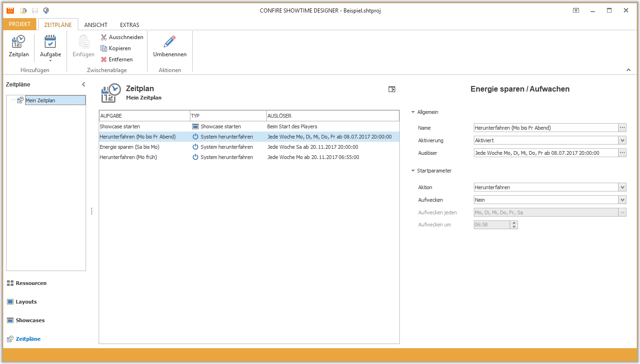The height and width of the screenshot is (364, 640).
Task: Sort by the AUSLÖSER column header
Action: (x=332, y=116)
